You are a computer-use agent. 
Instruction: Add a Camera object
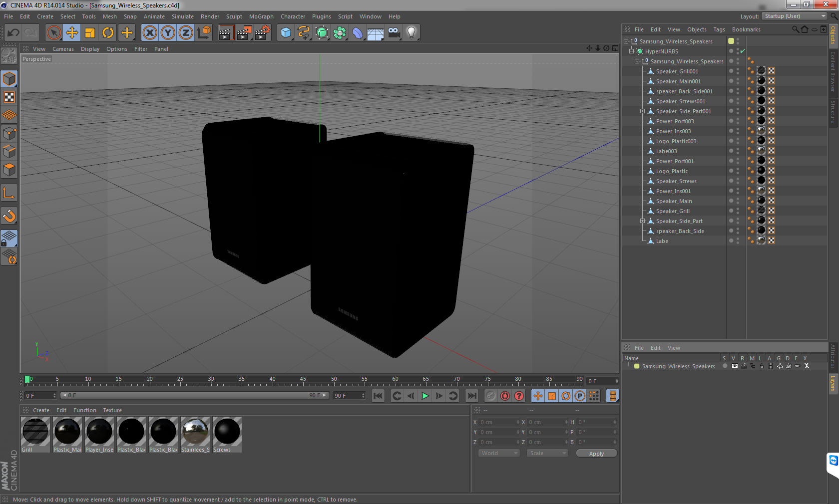(x=394, y=33)
